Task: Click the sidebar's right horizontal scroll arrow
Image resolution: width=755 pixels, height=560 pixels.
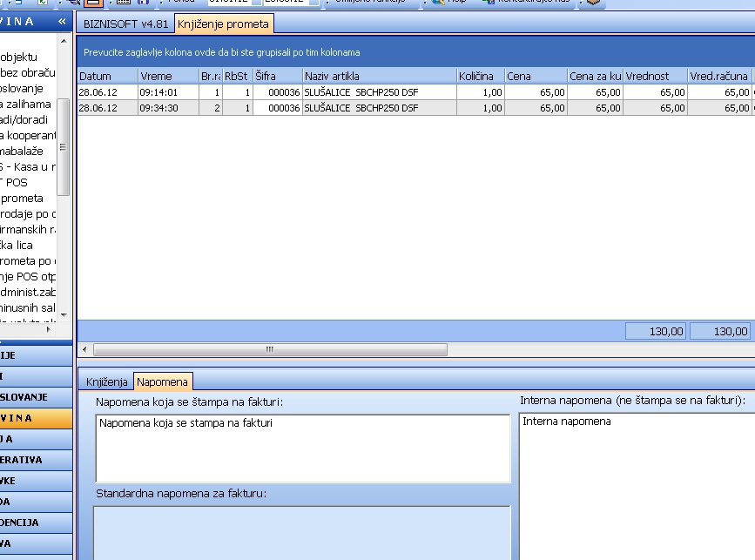Action: (49, 330)
